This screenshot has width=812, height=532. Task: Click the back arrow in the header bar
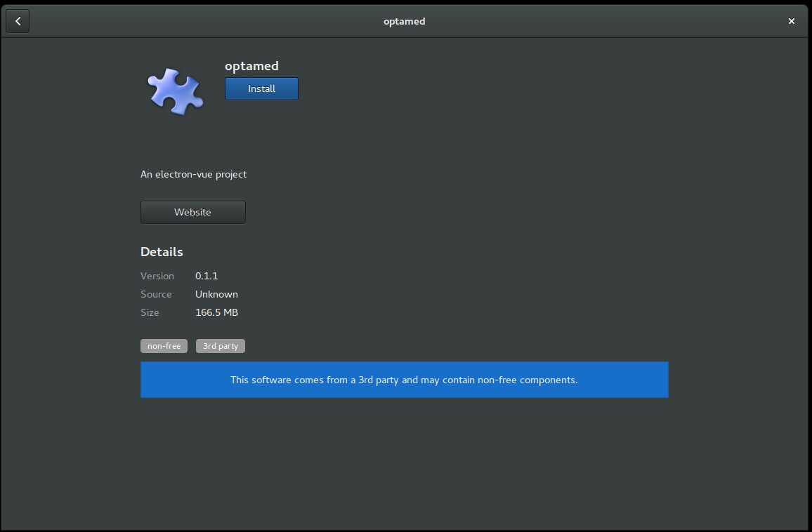17,21
